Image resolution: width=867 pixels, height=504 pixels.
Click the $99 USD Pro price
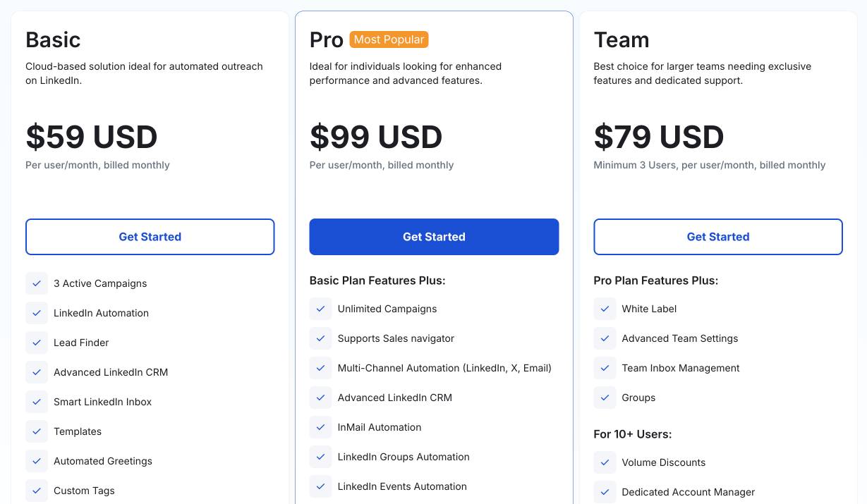coord(376,137)
